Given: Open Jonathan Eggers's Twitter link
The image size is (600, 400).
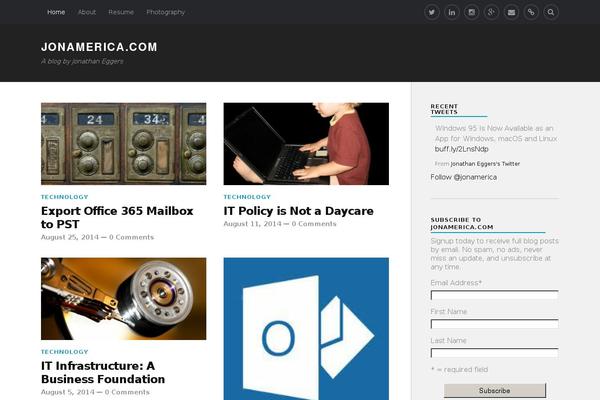Looking at the screenshot, I should (485, 164).
